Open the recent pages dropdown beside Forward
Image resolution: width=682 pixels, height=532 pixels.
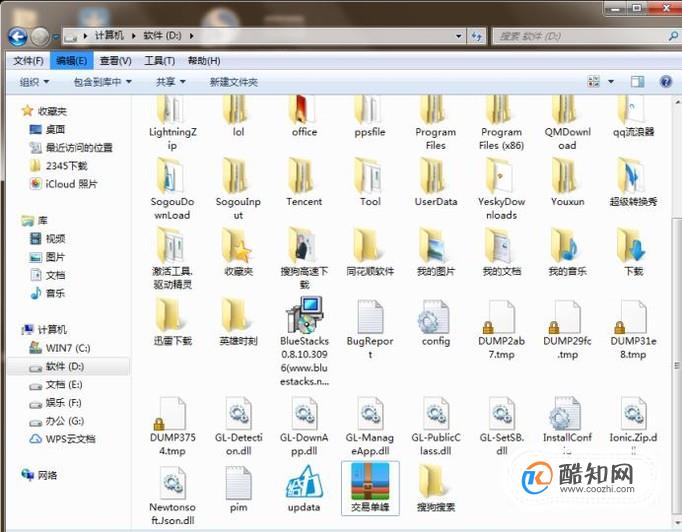point(55,37)
